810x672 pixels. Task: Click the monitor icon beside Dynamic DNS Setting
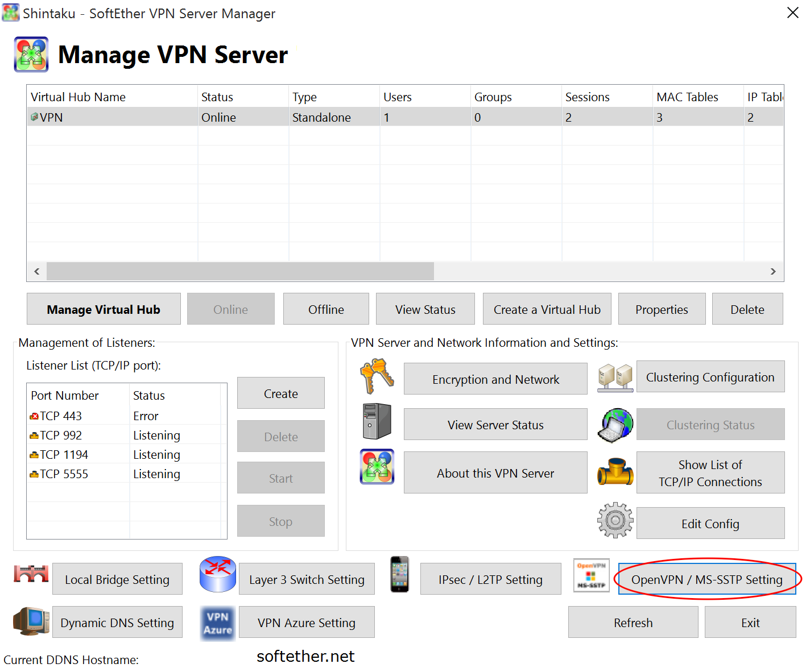[x=31, y=621]
